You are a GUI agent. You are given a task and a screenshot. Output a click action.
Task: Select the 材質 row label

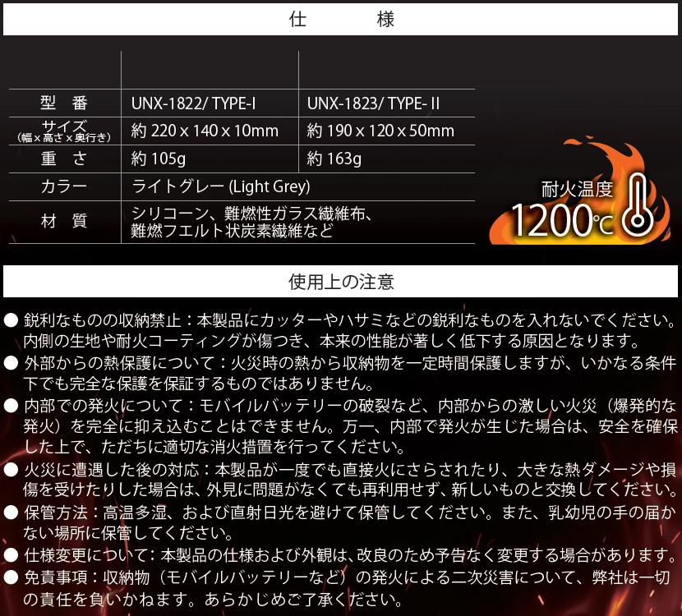point(64,221)
